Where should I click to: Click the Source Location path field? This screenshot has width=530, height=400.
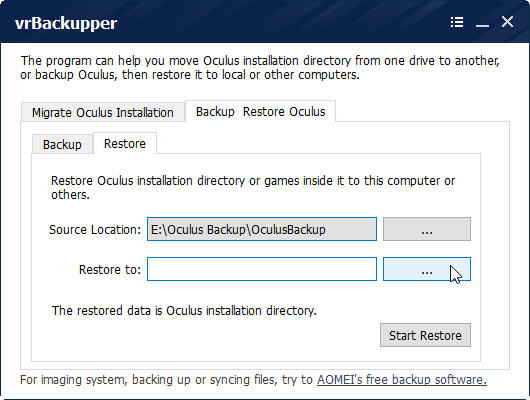(262, 229)
